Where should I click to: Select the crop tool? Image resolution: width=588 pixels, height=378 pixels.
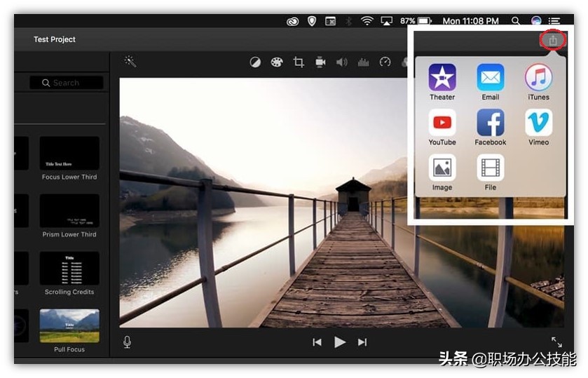pyautogui.click(x=299, y=62)
